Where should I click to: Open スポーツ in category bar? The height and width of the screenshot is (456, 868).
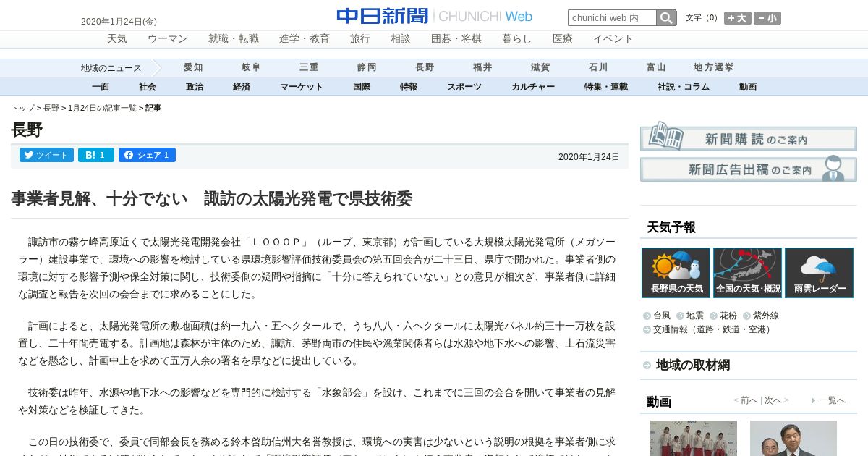pyautogui.click(x=464, y=87)
